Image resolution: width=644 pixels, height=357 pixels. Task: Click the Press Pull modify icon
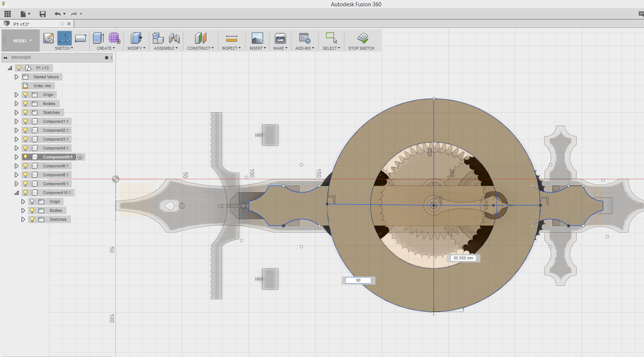[x=136, y=38]
